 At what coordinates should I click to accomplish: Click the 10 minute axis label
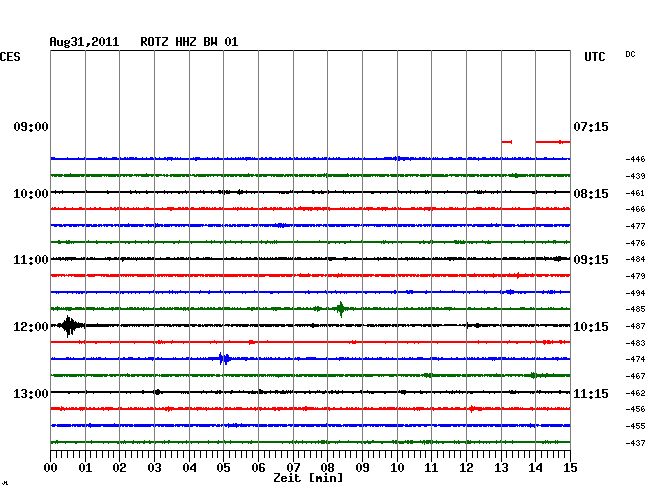click(397, 468)
